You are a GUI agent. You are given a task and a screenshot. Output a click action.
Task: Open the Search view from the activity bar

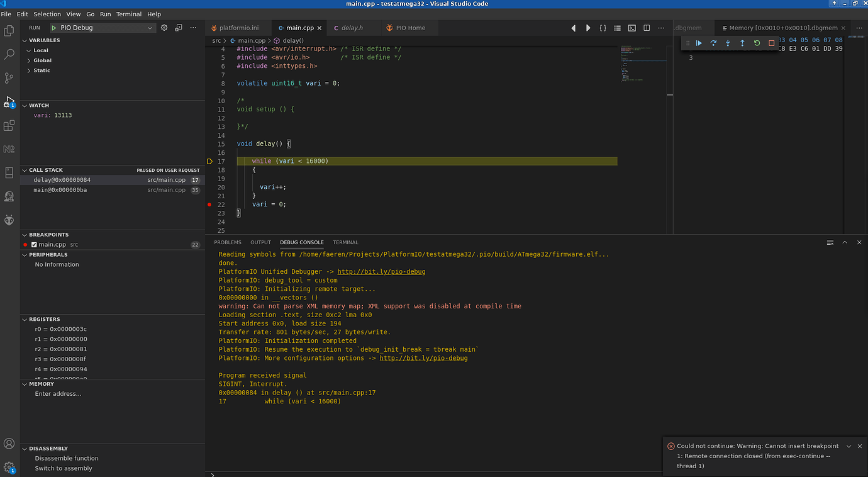coord(9,54)
